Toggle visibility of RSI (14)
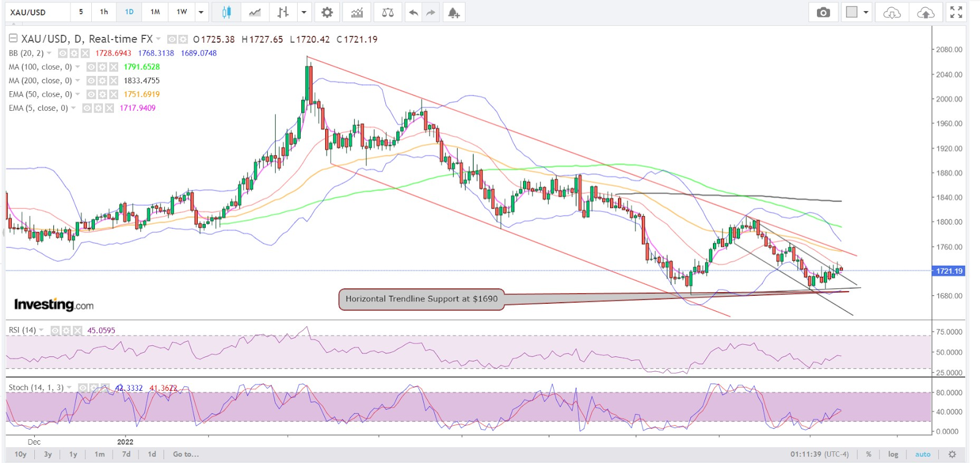The image size is (980, 463). pos(55,330)
